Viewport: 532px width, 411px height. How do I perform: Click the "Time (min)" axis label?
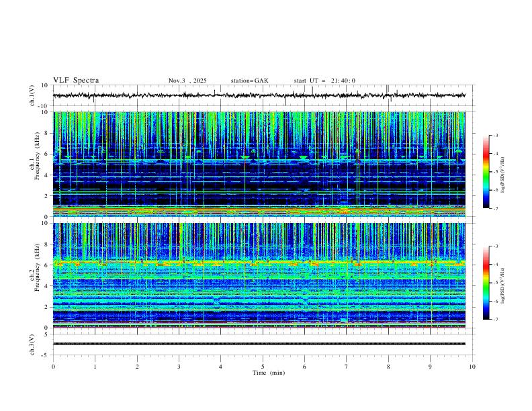click(x=269, y=373)
